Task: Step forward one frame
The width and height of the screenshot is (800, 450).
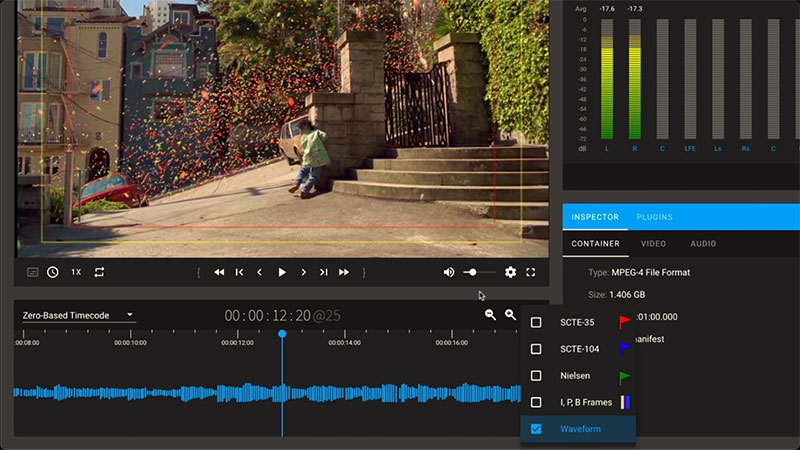Action: click(x=303, y=272)
